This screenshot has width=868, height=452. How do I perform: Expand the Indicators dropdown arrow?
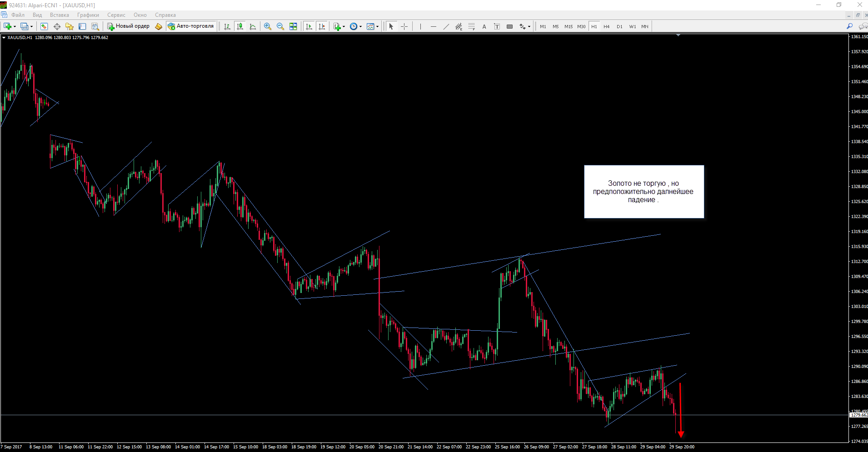point(344,26)
